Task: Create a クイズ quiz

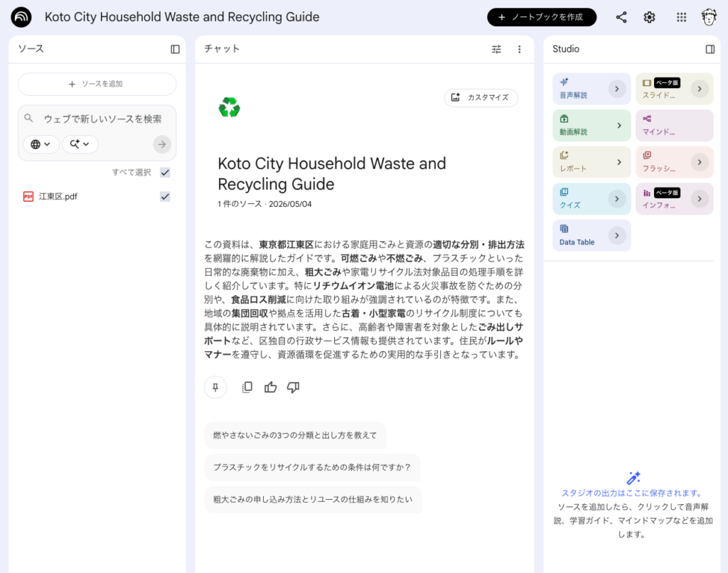Action: pos(591,199)
